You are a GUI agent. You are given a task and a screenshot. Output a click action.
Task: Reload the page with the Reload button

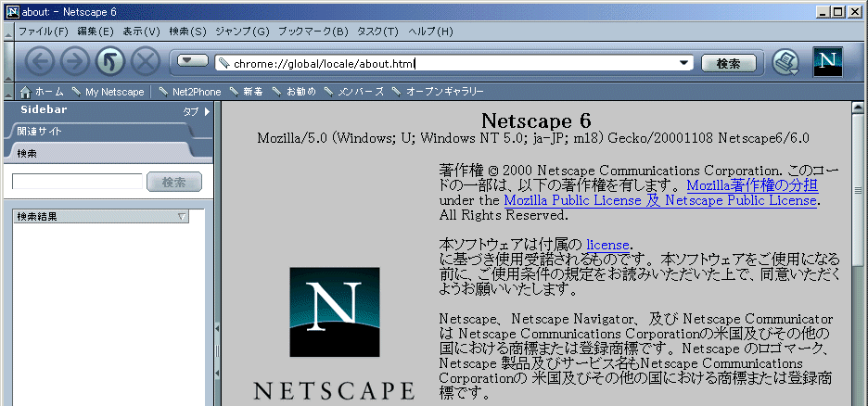110,62
